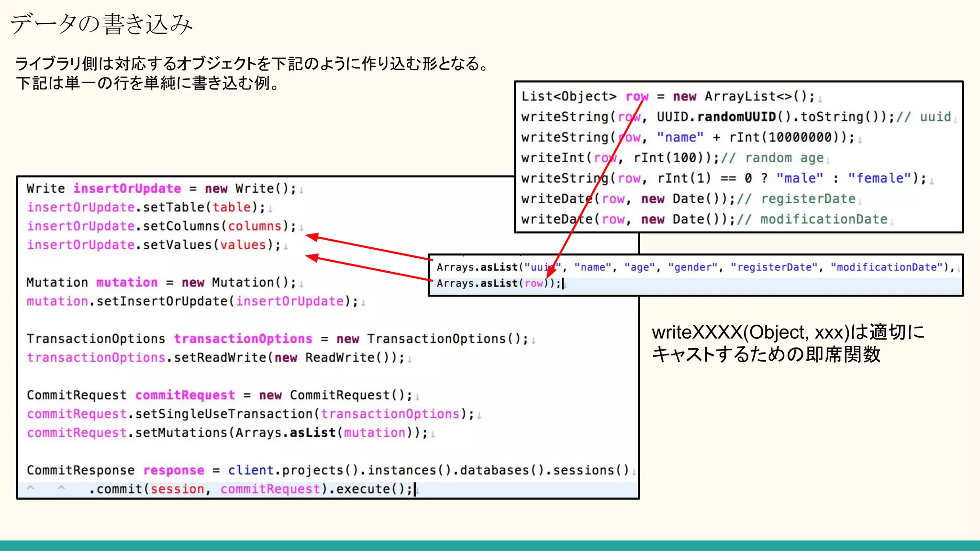Click the '.commit(session, commitRequest).execute();' line
Viewport: 980px width, 551px height.
click(251, 489)
